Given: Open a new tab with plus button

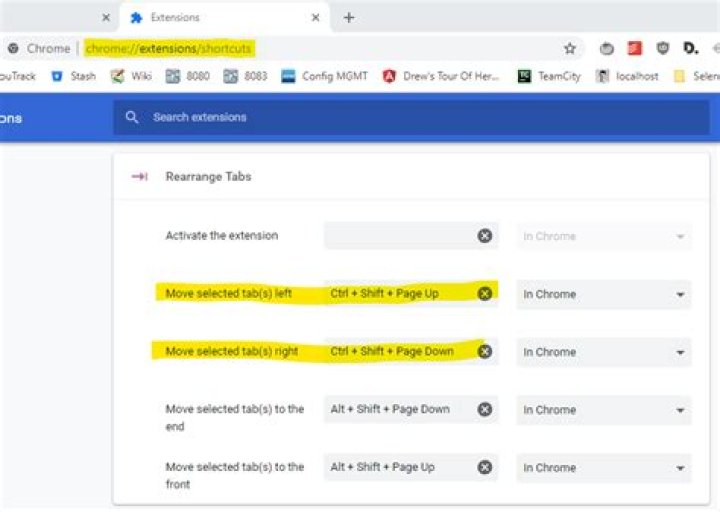Looking at the screenshot, I should (349, 17).
